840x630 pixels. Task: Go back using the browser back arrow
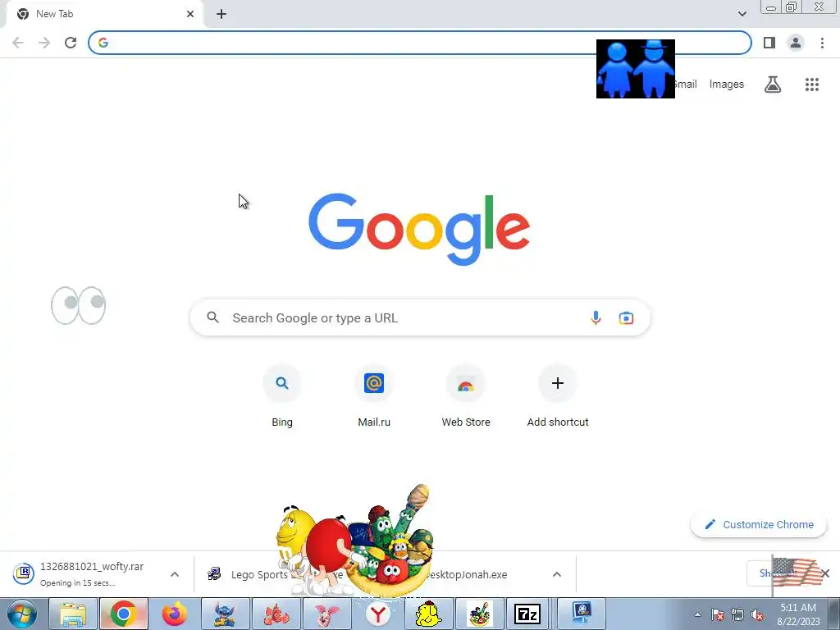point(18,43)
